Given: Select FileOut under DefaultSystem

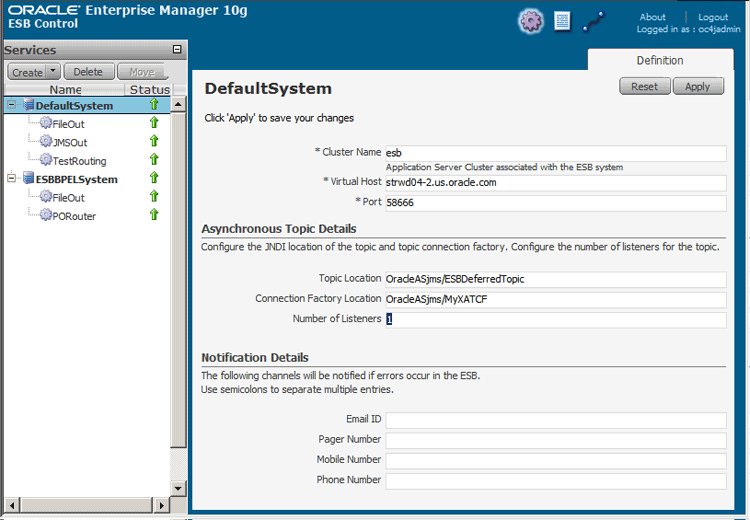Looking at the screenshot, I should [68, 124].
